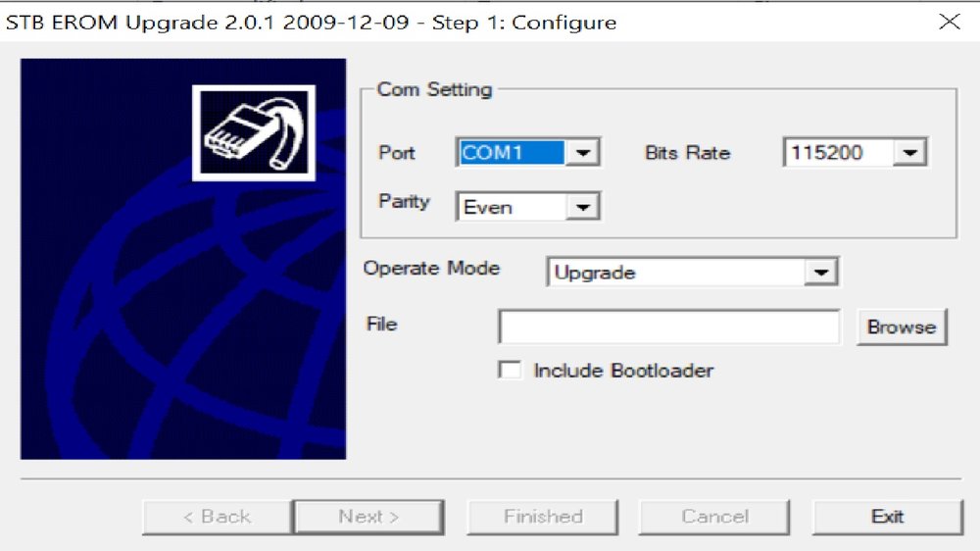Image resolution: width=980 pixels, height=551 pixels.
Task: Click into the File path input field
Action: pos(669,326)
